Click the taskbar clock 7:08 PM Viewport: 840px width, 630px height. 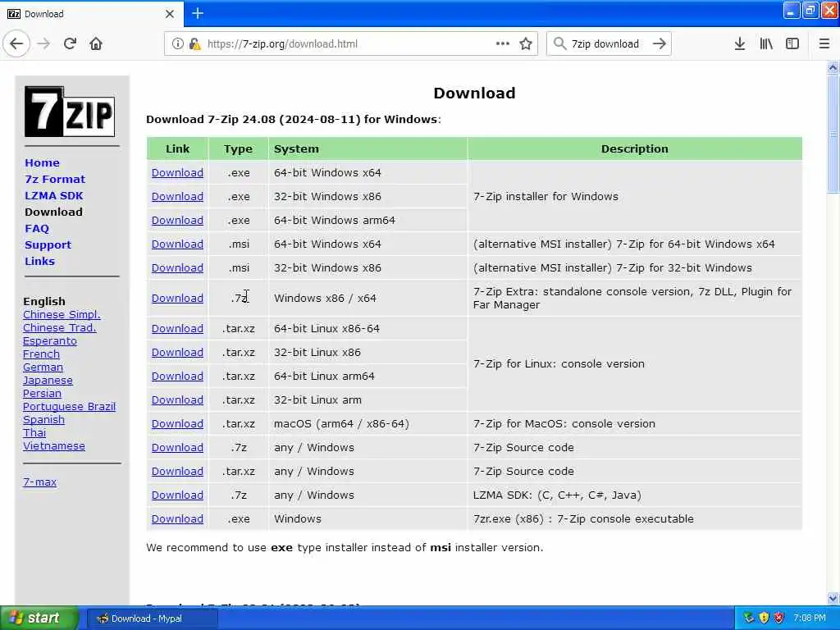click(x=810, y=619)
